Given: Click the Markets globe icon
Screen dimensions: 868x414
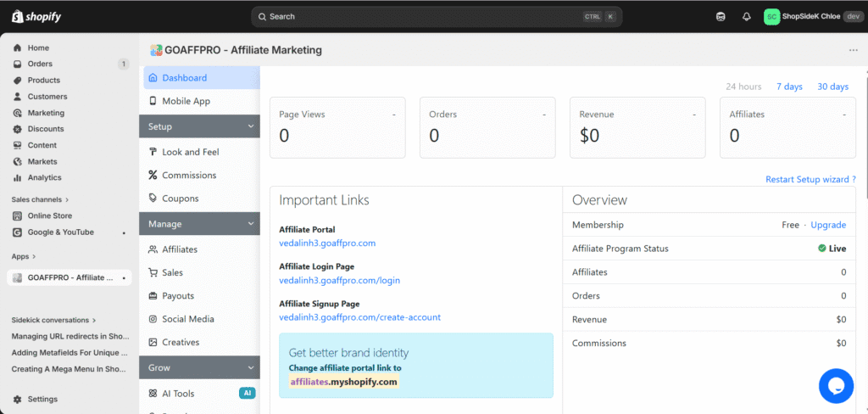Looking at the screenshot, I should 17,161.
